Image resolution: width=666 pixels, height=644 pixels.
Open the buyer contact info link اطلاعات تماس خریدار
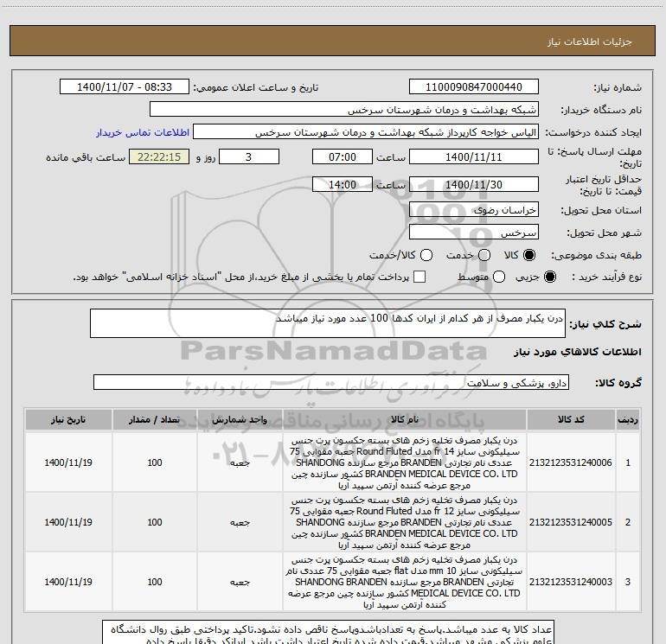[143, 132]
